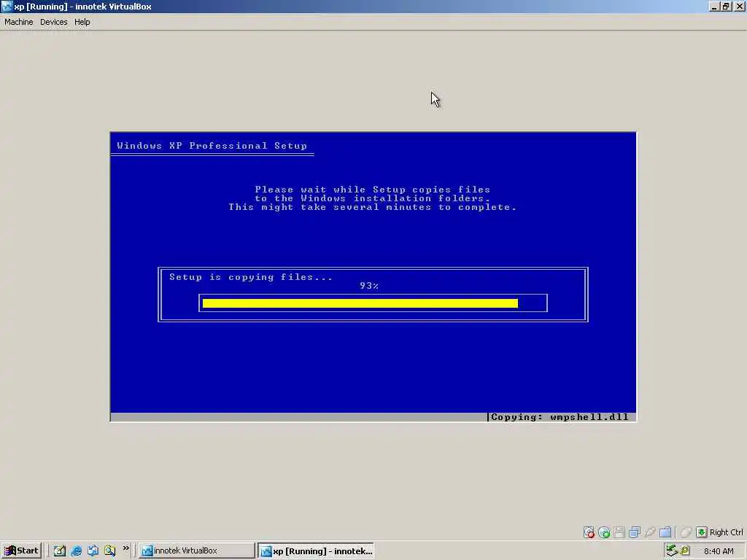
Task: Click the Show Desktop quick launch icon
Action: coord(59,551)
